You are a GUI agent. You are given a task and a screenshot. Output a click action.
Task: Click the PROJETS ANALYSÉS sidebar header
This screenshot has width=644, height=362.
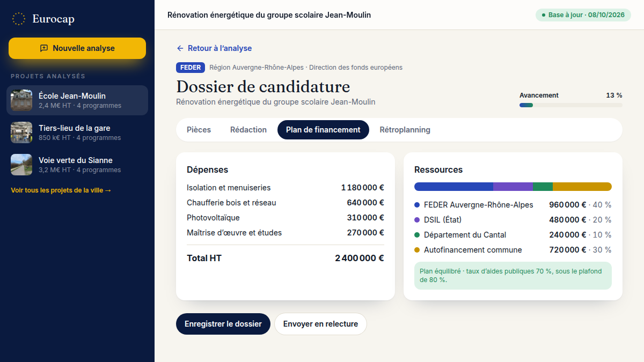tap(48, 76)
